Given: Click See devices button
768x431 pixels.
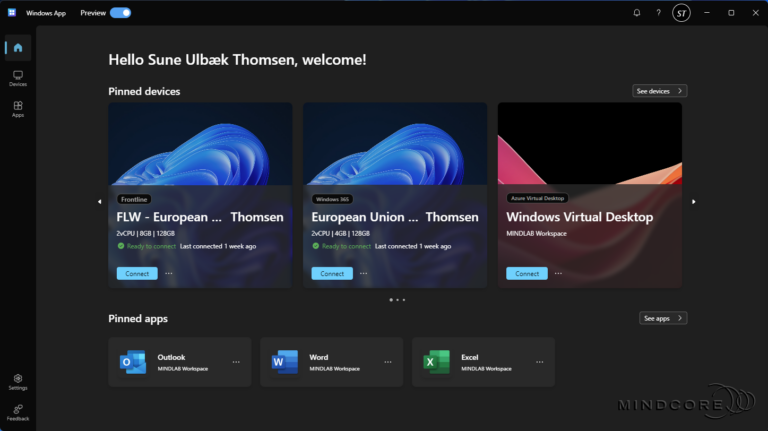Looking at the screenshot, I should click(x=660, y=91).
